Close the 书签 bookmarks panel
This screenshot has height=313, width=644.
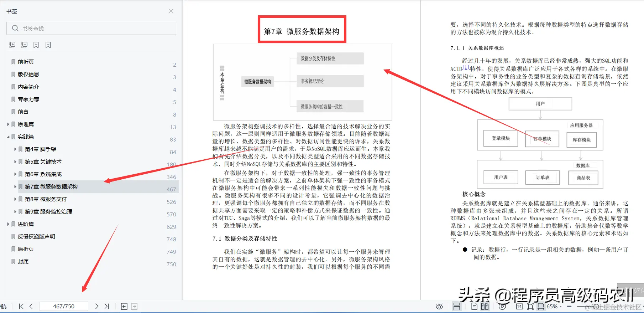[171, 11]
